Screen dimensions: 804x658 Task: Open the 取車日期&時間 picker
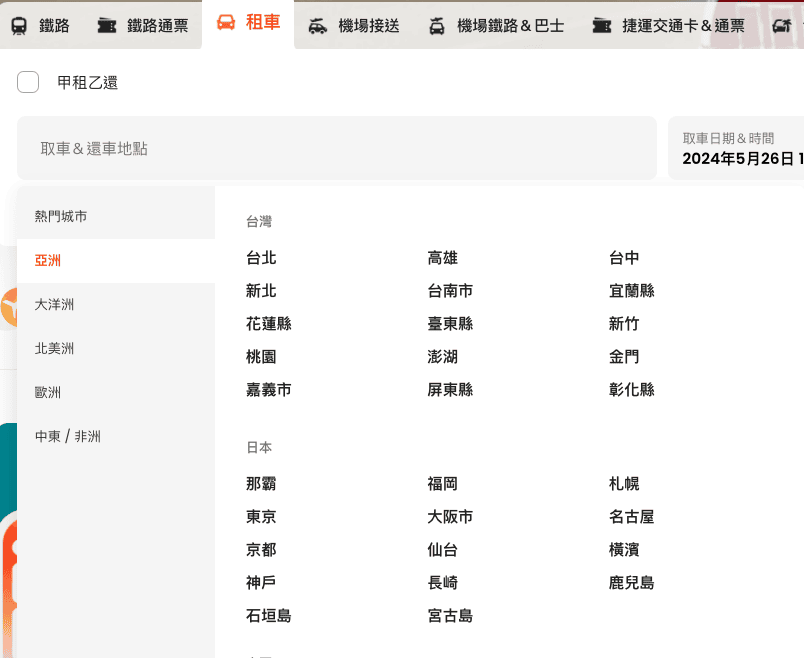pos(736,148)
